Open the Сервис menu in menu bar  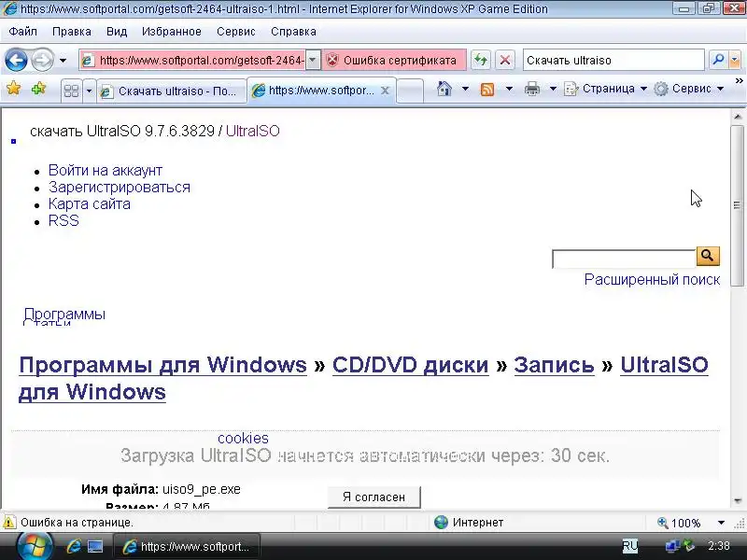pyautogui.click(x=236, y=32)
